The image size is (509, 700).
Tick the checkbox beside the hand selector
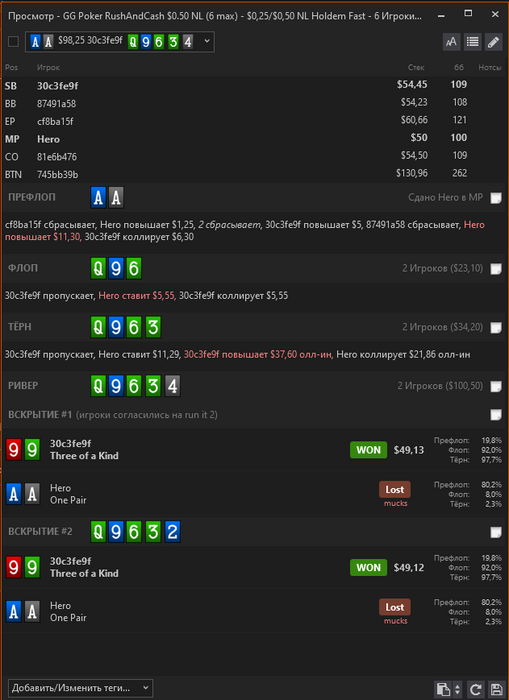pos(13,42)
